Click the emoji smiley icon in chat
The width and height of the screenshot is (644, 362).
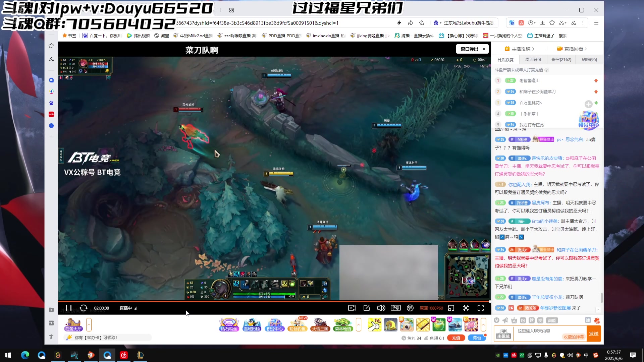(x=497, y=320)
